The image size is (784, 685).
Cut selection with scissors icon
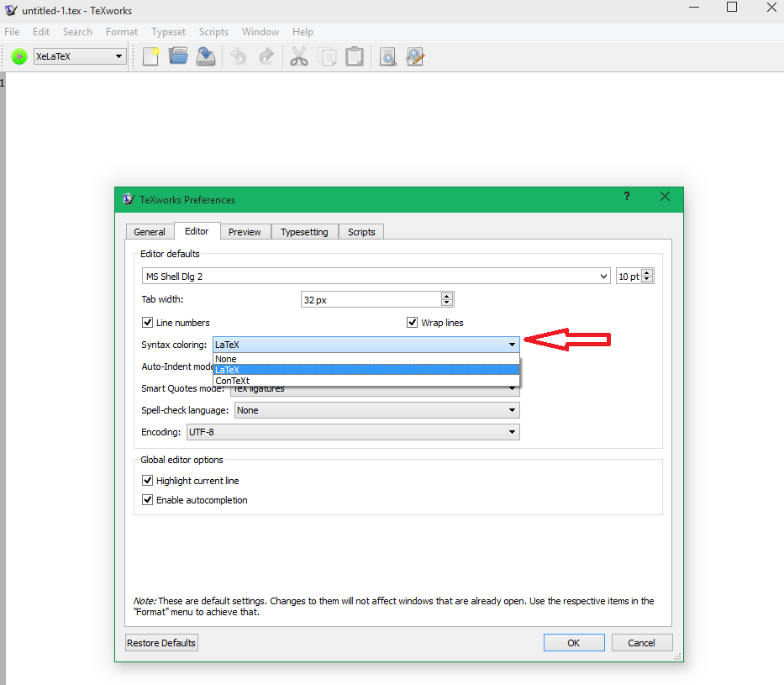[x=299, y=56]
